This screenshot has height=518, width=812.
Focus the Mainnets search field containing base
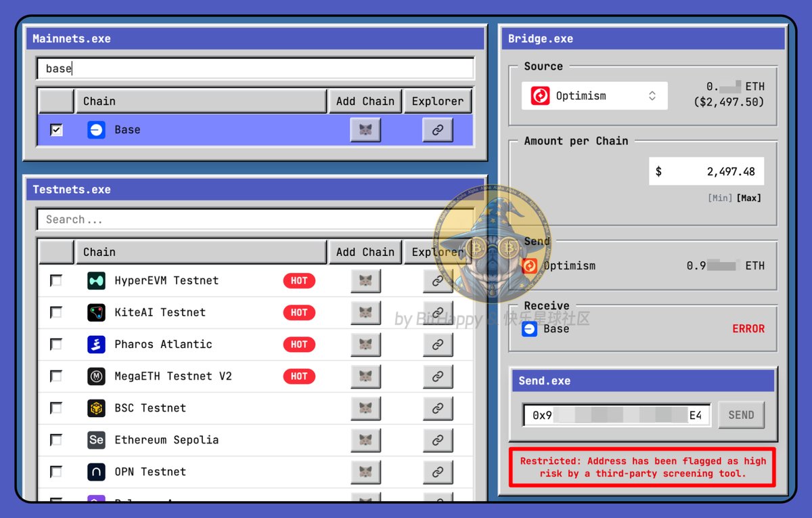pyautogui.click(x=255, y=68)
